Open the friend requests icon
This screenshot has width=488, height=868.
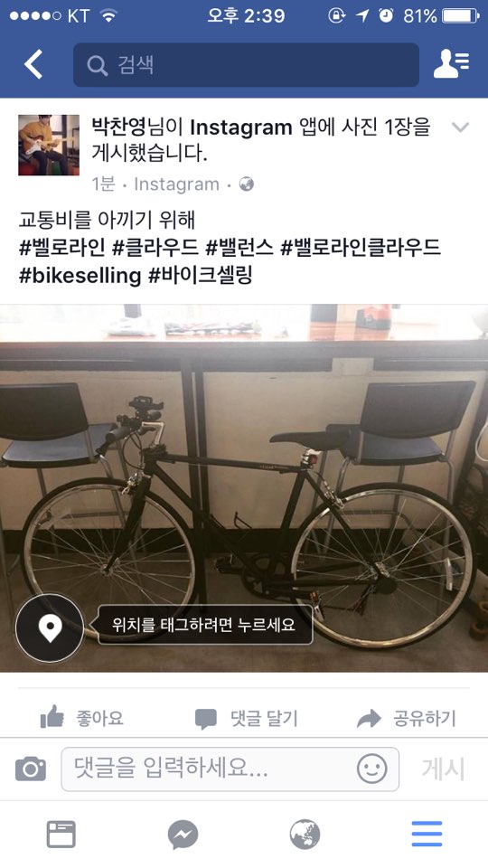point(451,64)
